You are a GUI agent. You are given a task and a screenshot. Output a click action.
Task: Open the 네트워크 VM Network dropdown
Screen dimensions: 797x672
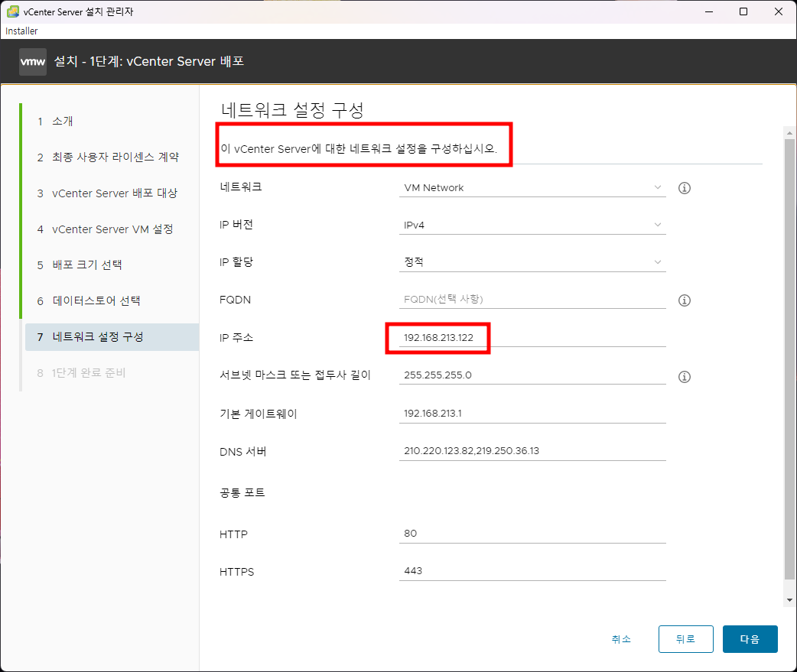click(x=532, y=187)
